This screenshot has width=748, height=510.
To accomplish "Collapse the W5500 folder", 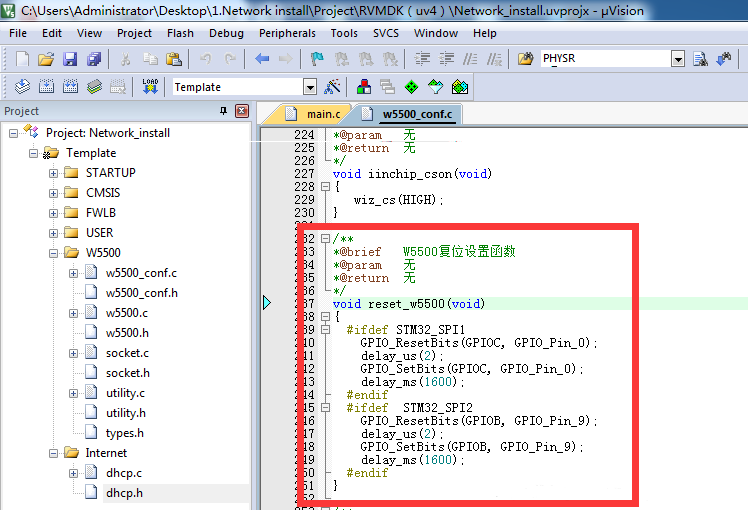I will coord(53,253).
